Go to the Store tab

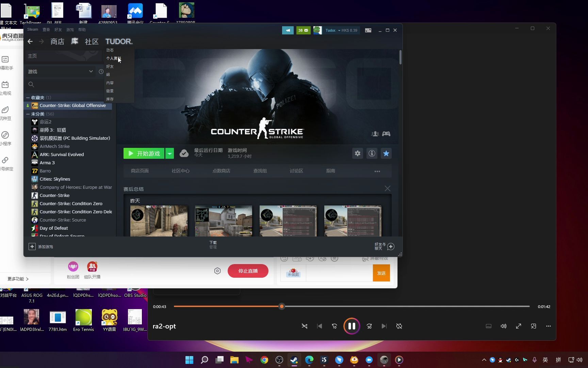[x=57, y=42]
